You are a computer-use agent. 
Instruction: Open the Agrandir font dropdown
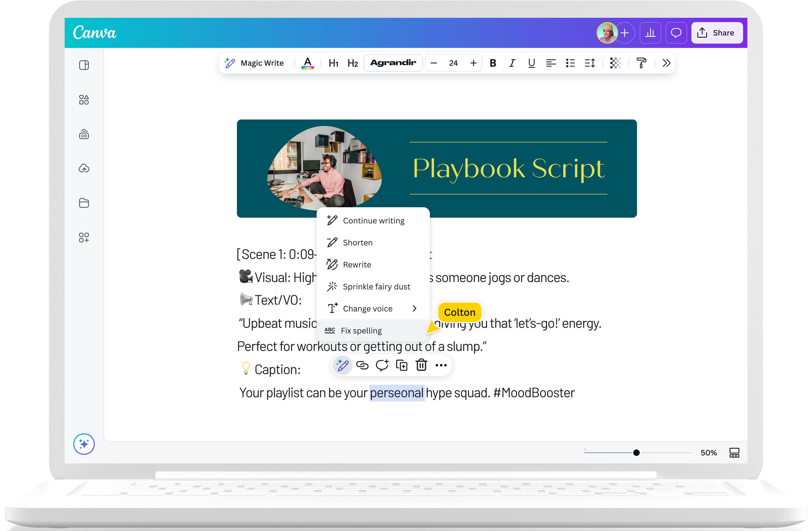tap(393, 63)
